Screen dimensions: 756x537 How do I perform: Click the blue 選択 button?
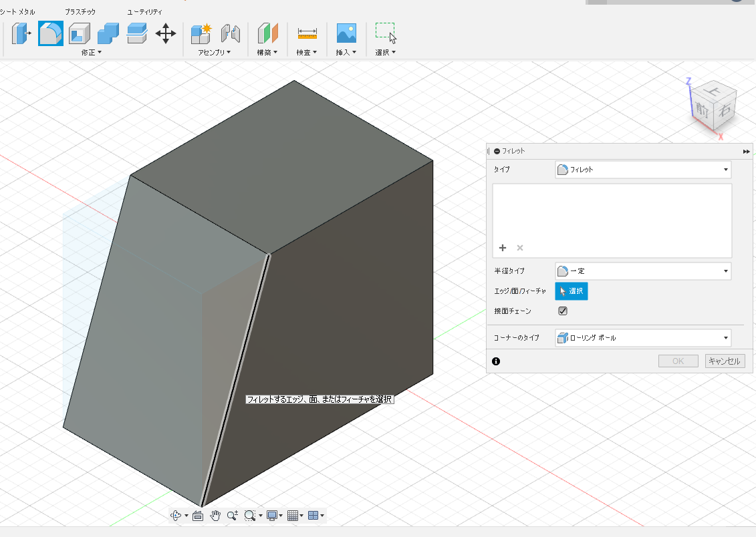(572, 291)
